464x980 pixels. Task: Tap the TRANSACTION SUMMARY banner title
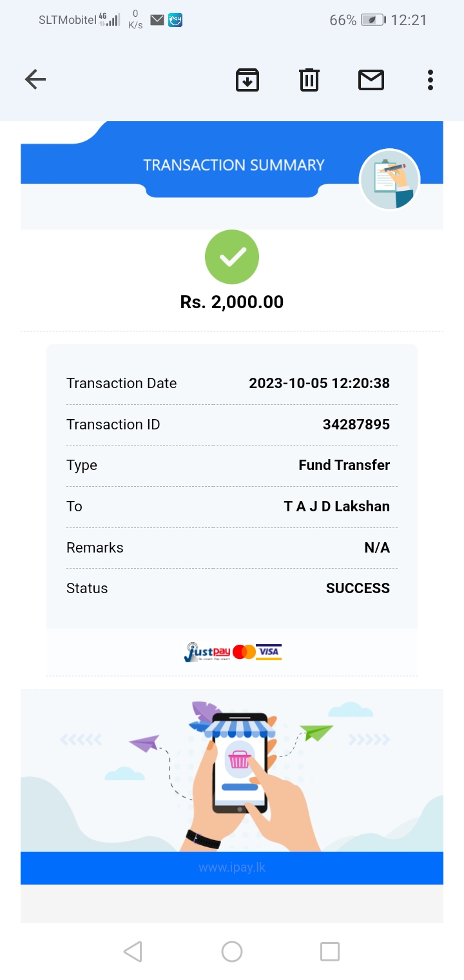(233, 165)
